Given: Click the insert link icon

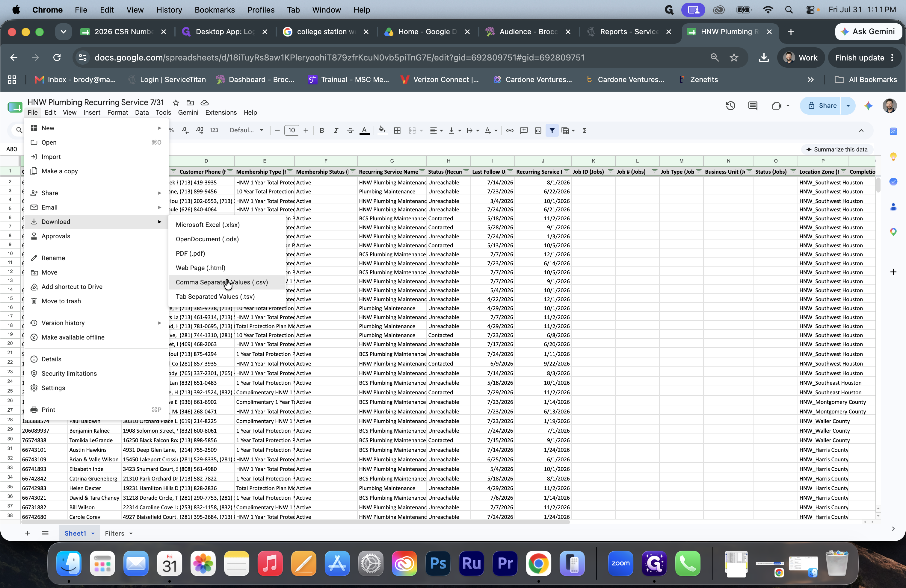Looking at the screenshot, I should (510, 131).
